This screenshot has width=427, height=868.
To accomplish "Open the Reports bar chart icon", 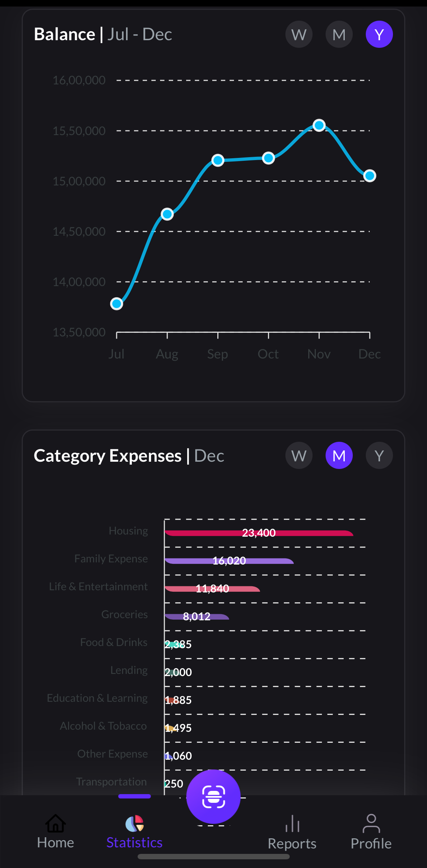I will click(292, 824).
